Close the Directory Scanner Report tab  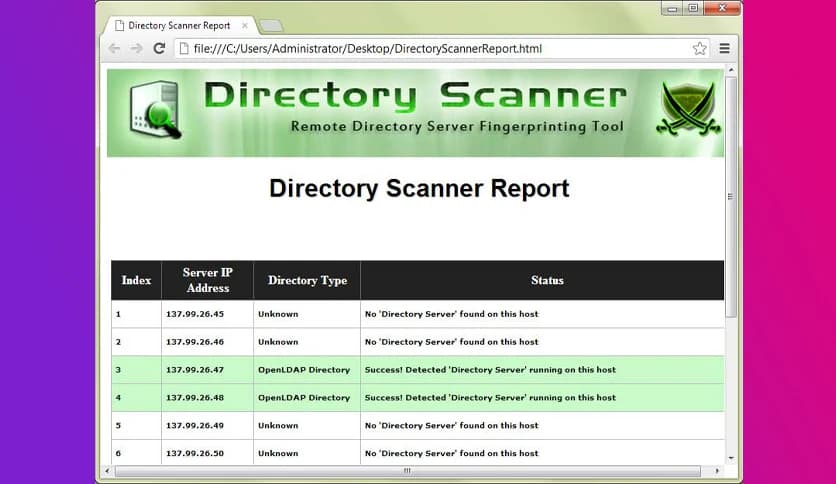point(245,26)
